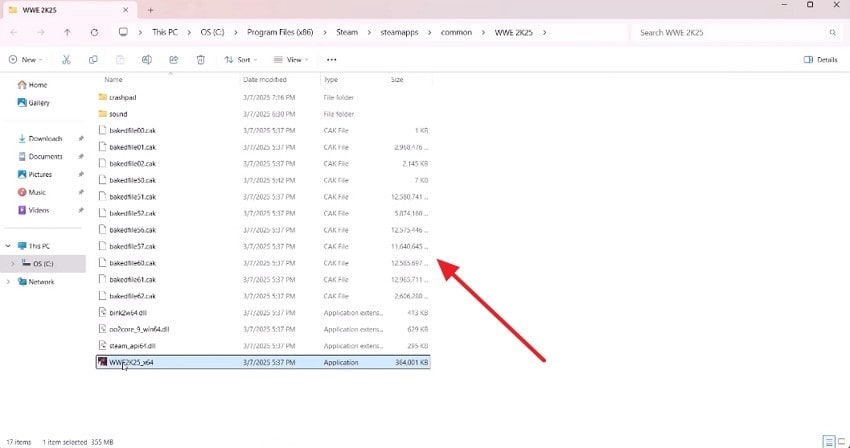Click the Cut scissors icon

click(66, 60)
